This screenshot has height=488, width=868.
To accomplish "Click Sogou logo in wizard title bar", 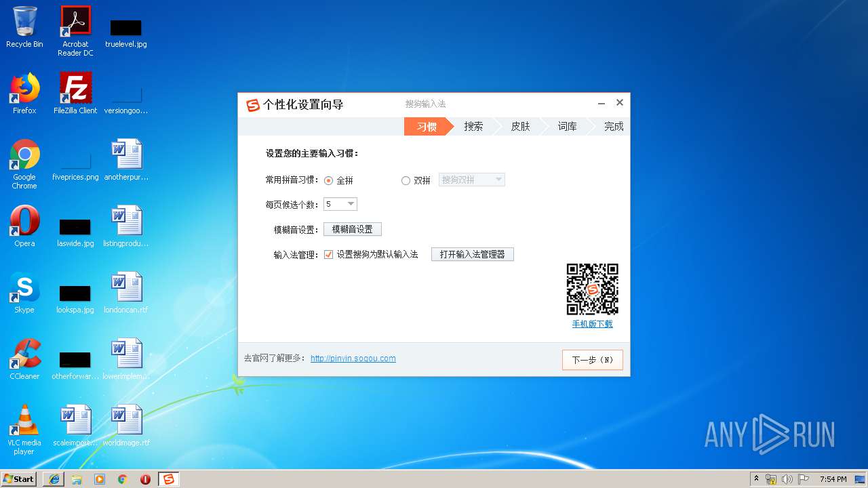I will 253,105.
